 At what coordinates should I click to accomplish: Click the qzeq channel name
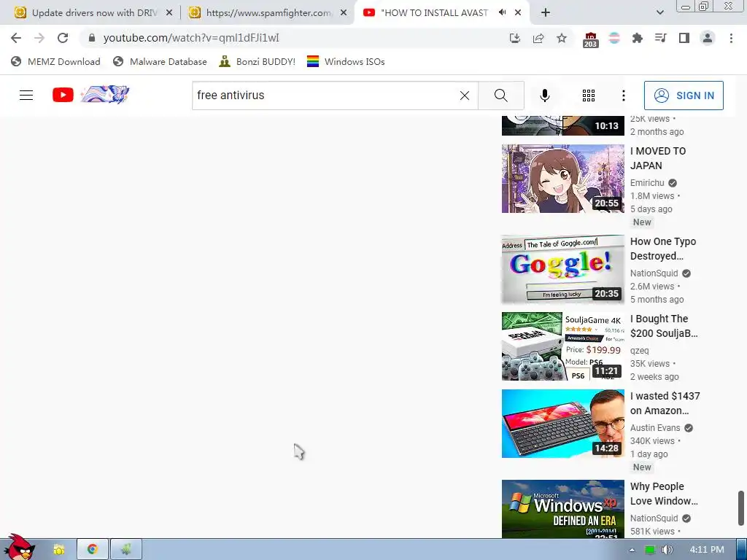[639, 351]
